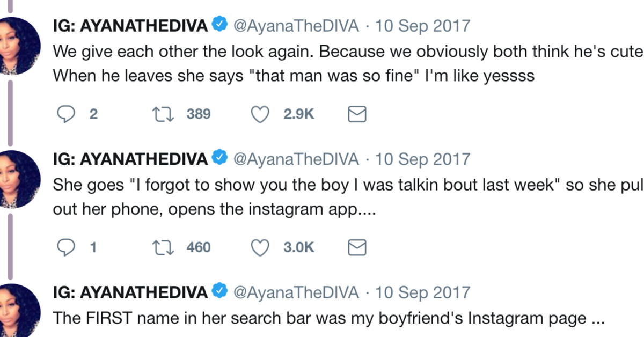The image size is (644, 337).
Task: Reply to the 'look again' tweet
Action: (x=67, y=114)
